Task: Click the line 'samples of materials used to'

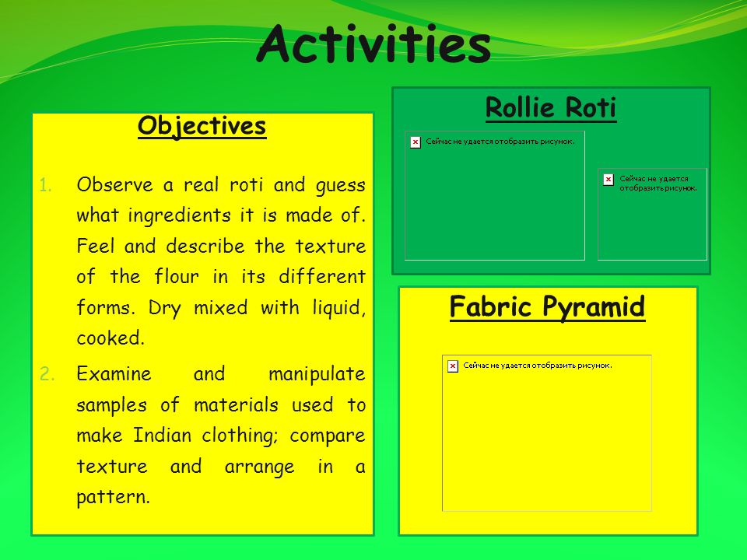Action: (221, 405)
